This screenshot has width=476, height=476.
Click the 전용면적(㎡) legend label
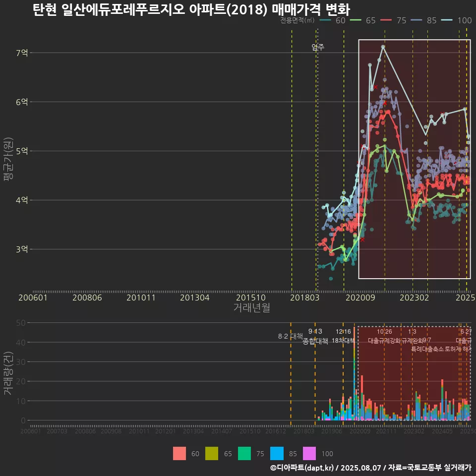(297, 20)
